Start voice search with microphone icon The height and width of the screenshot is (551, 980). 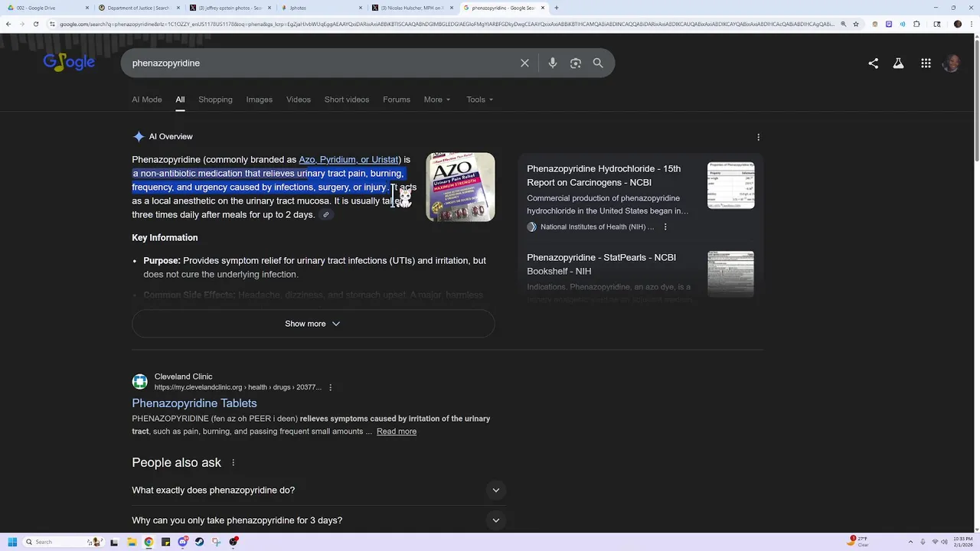point(552,63)
